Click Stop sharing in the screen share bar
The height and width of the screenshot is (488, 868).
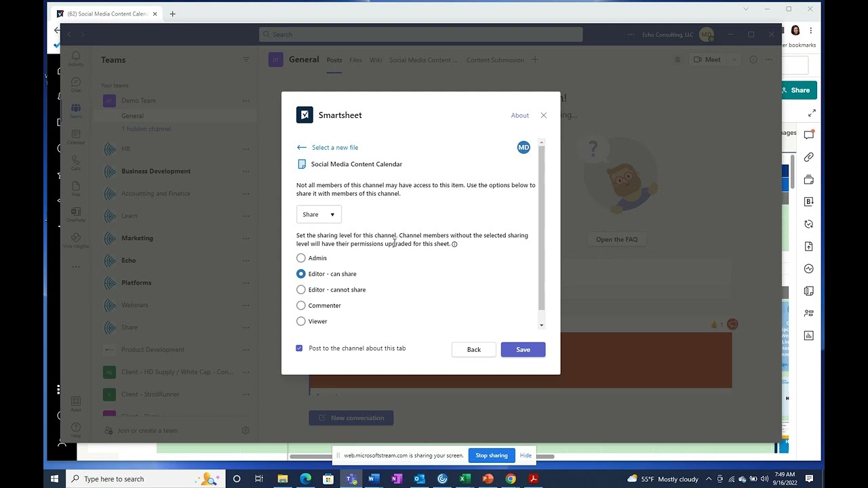click(x=492, y=455)
